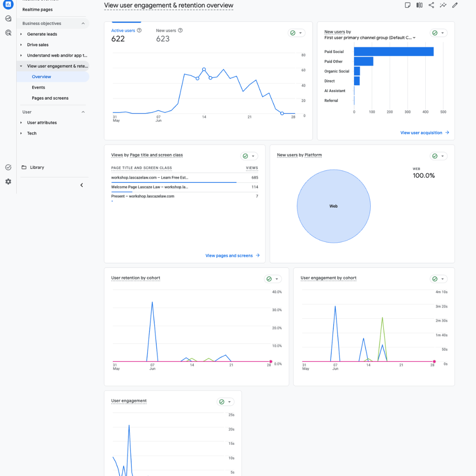
Task: Click row workshop.lascazelaw.com – Learn Free Est...
Action: [185, 178]
